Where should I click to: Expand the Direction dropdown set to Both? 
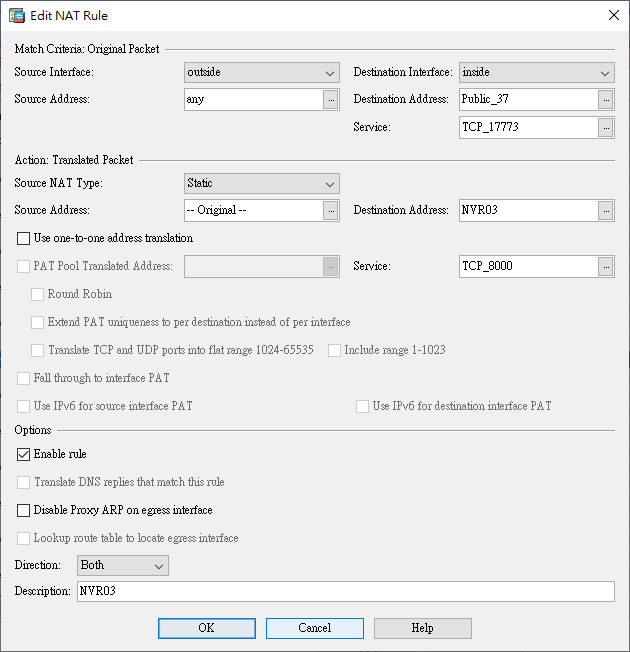(x=123, y=565)
